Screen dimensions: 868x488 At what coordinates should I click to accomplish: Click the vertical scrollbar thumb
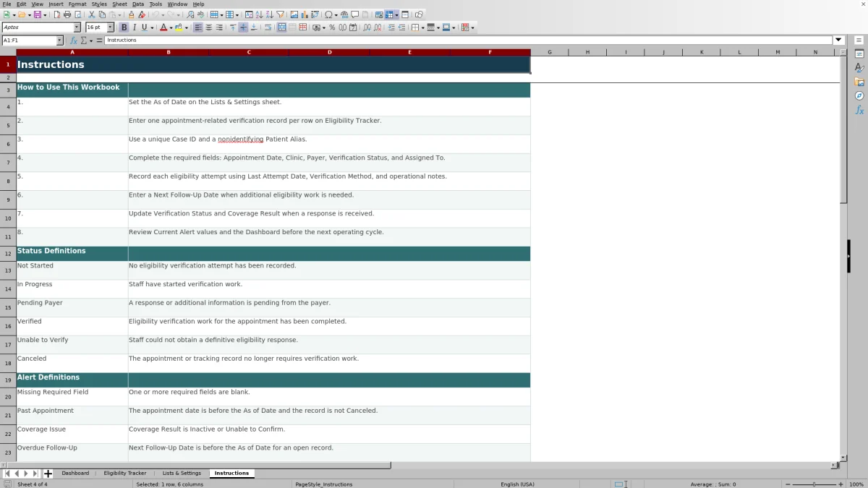point(843,130)
